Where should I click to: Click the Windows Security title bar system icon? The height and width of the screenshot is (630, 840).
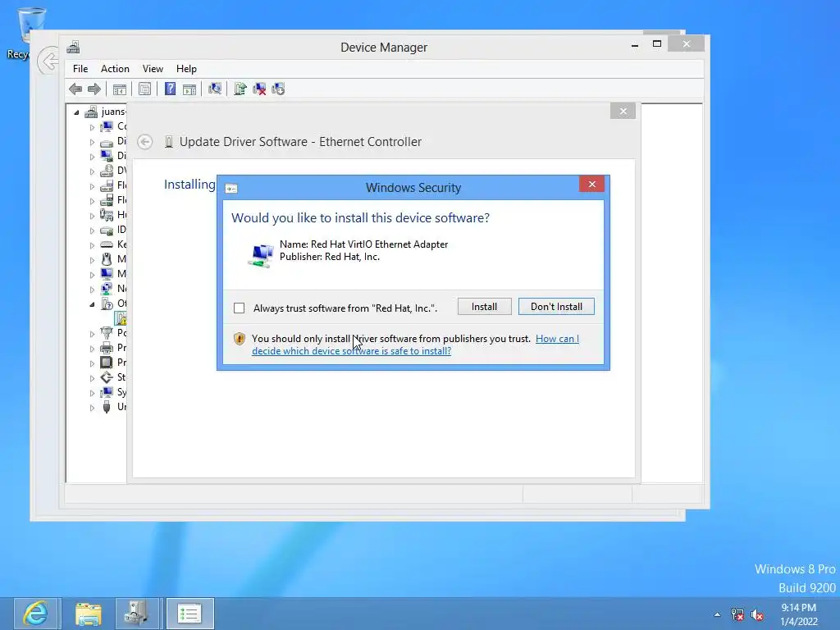pyautogui.click(x=231, y=188)
